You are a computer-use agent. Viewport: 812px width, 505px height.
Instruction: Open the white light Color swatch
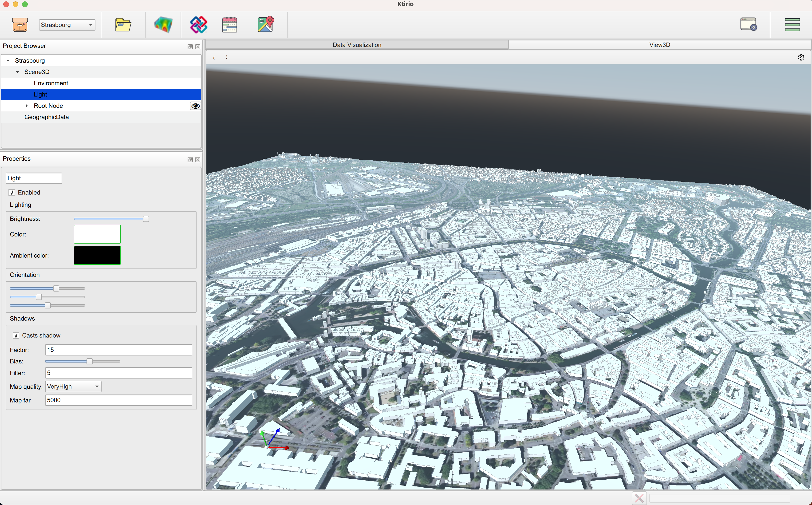[97, 234]
